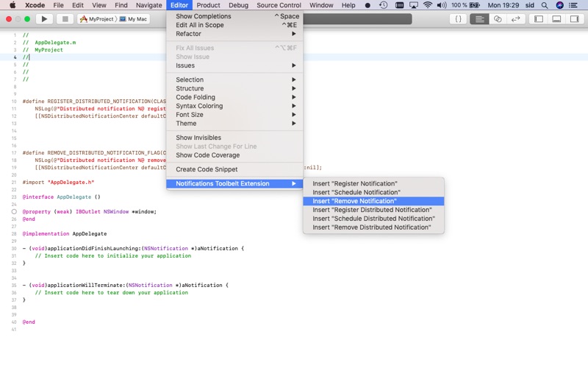Expand the Selection submenu
Viewport: 588px width, 368px height.
234,79
